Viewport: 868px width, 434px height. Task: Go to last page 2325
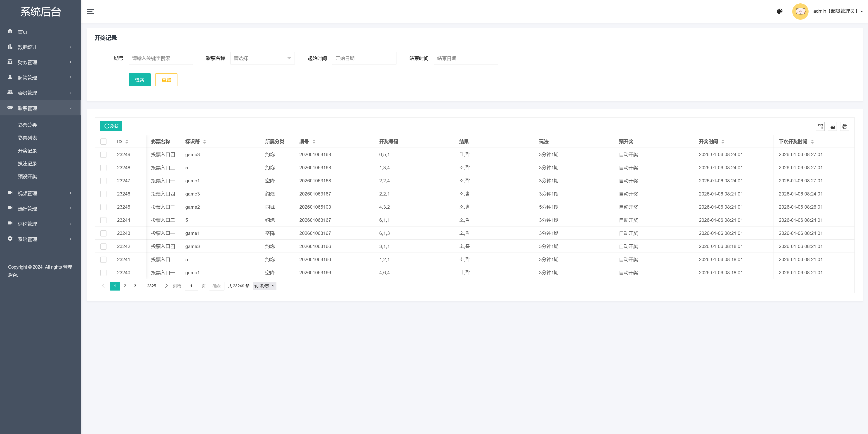[x=152, y=286]
